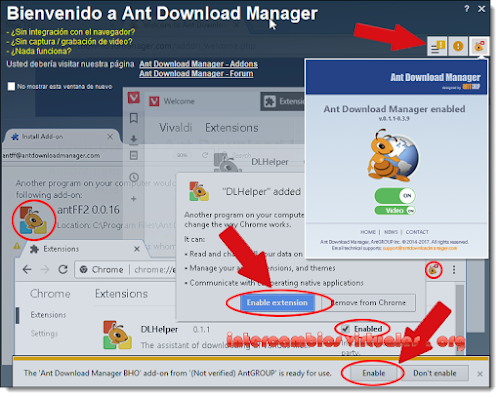Screen dimensions: 500x397
Task: Click the support email address link
Action: [x=420, y=248]
